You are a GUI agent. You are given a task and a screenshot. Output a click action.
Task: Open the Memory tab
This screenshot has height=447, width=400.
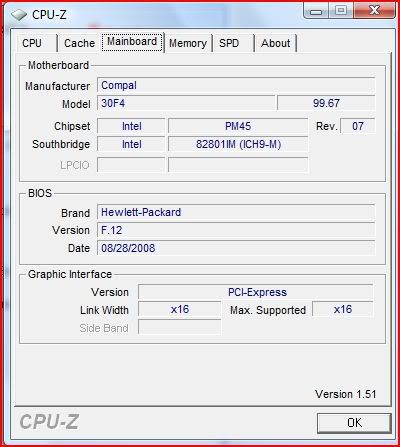[188, 43]
